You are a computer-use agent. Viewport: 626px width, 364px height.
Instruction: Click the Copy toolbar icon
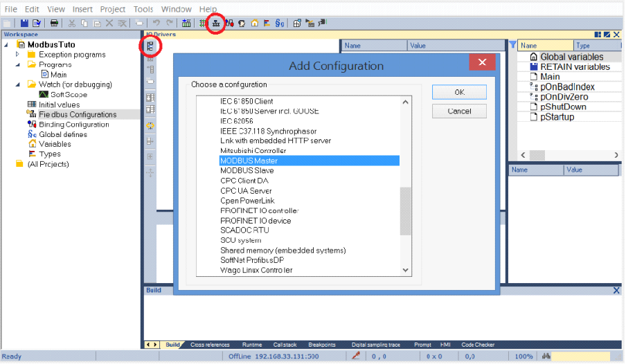click(x=84, y=23)
